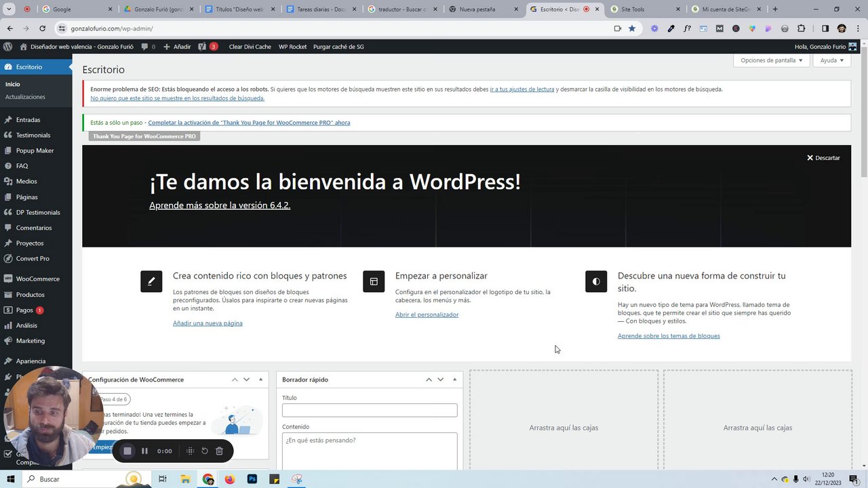Image resolution: width=868 pixels, height=488 pixels.
Task: Click the camera icon in the address bar
Action: (x=617, y=28)
